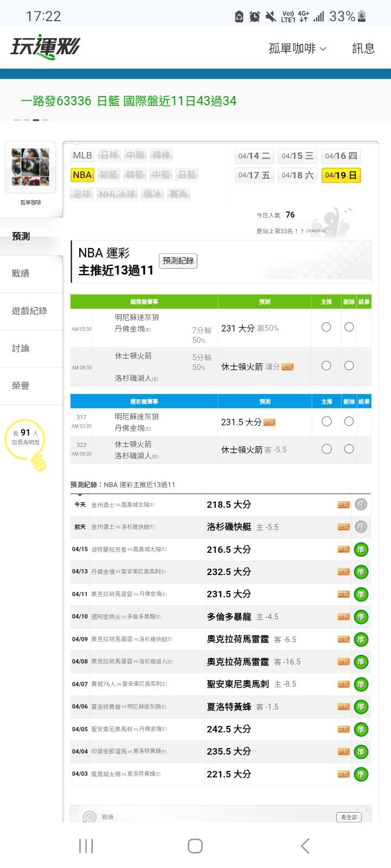Tap the 準 result icon for 04/06
This screenshot has width=391, height=868.
coord(361,707)
